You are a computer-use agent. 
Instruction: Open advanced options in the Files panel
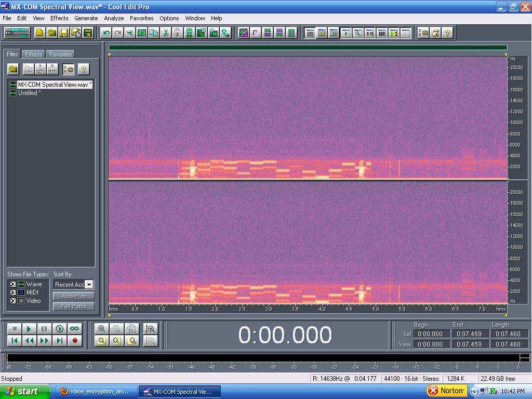pos(68,69)
